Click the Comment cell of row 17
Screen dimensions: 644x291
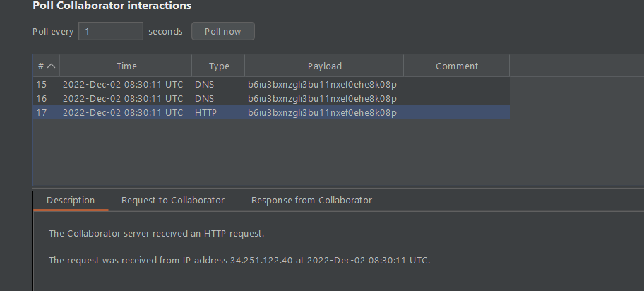point(456,112)
